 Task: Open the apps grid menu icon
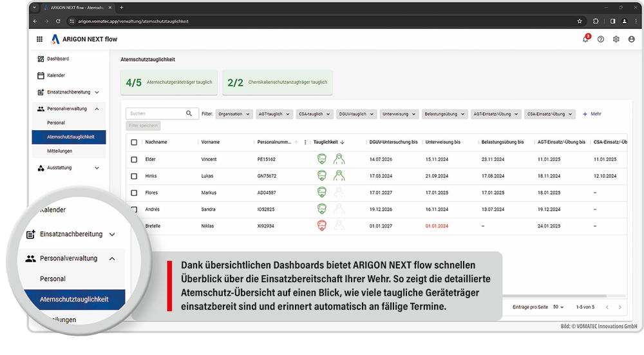pos(39,39)
